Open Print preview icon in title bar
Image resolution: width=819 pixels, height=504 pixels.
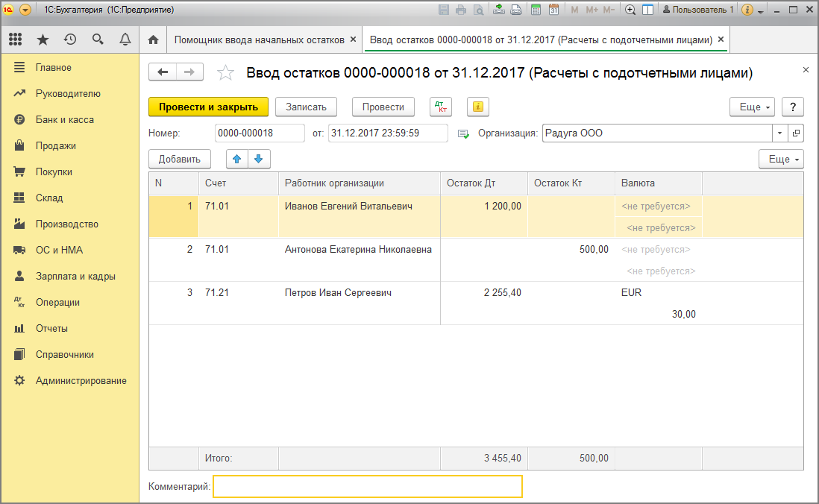point(478,10)
